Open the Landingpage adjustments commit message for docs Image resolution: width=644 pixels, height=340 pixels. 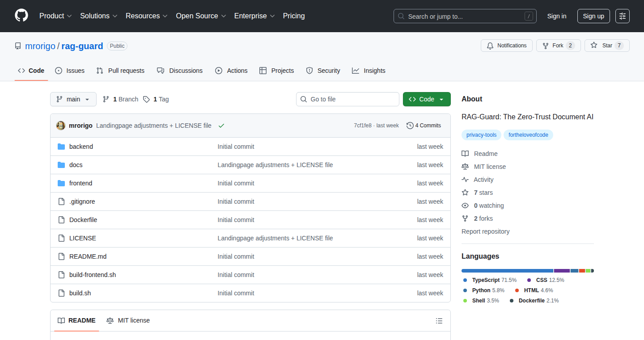coord(275,165)
